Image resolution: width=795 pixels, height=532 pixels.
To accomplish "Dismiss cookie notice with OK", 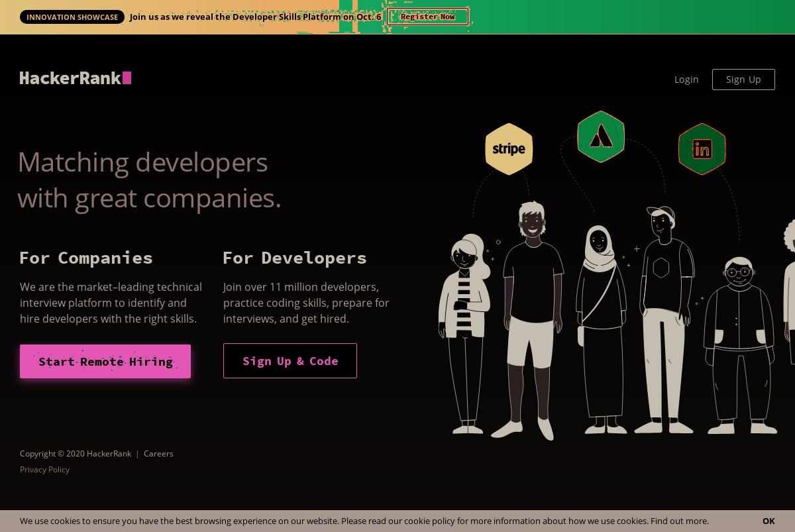I will 768,521.
